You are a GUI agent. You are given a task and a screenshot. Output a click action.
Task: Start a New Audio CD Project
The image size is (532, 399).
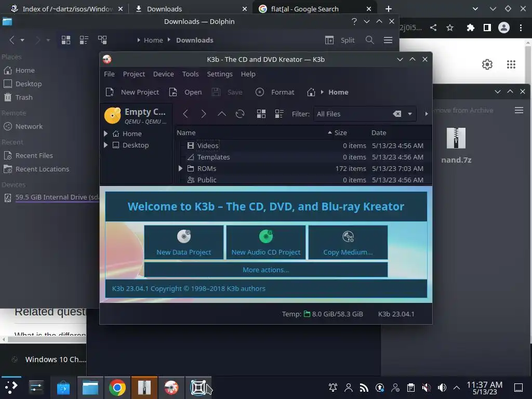tap(266, 242)
